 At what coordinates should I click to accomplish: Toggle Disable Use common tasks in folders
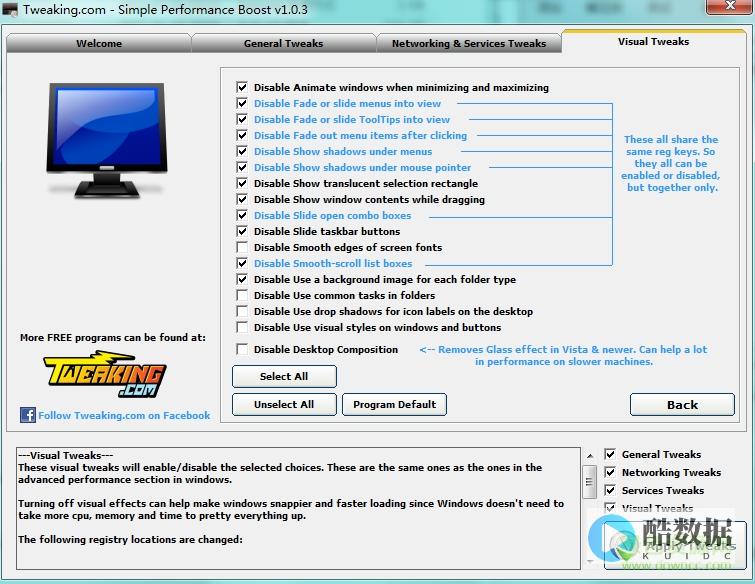tap(242, 295)
